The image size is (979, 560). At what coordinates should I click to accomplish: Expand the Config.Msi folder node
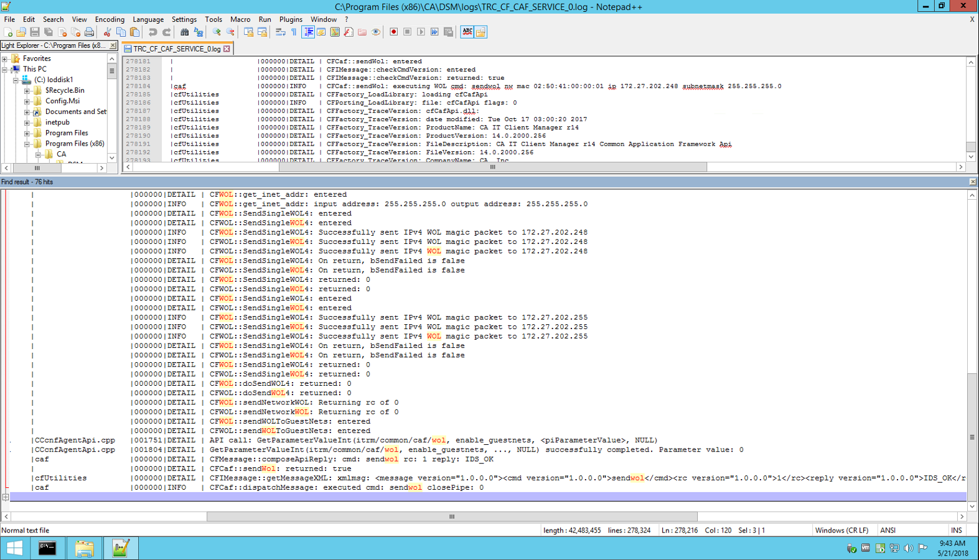27,101
